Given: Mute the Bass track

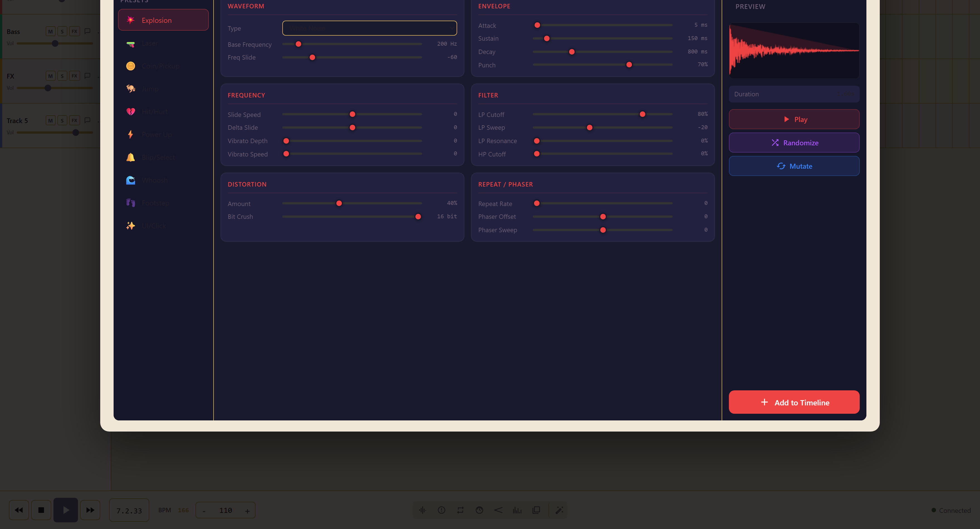Looking at the screenshot, I should (50, 31).
